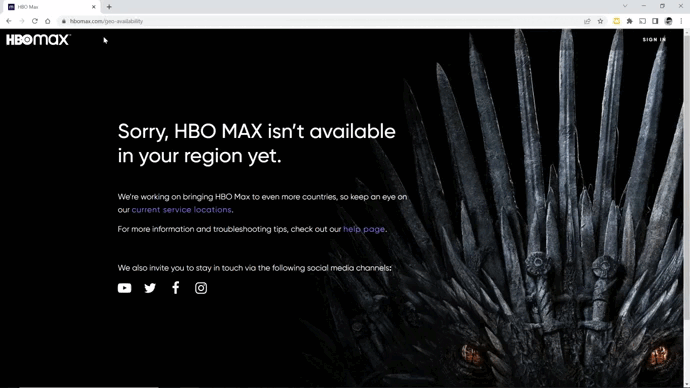
Task: Reload the page with refresh icon
Action: point(35,21)
